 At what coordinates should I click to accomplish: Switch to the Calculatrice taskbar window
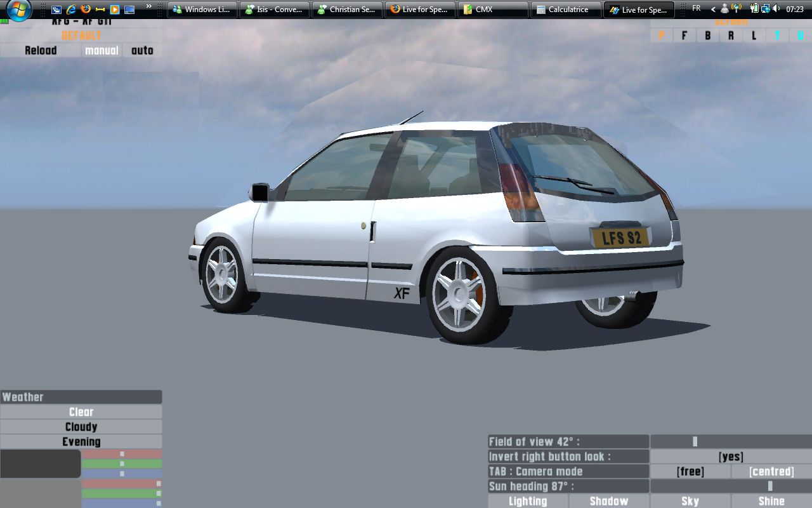(565, 10)
